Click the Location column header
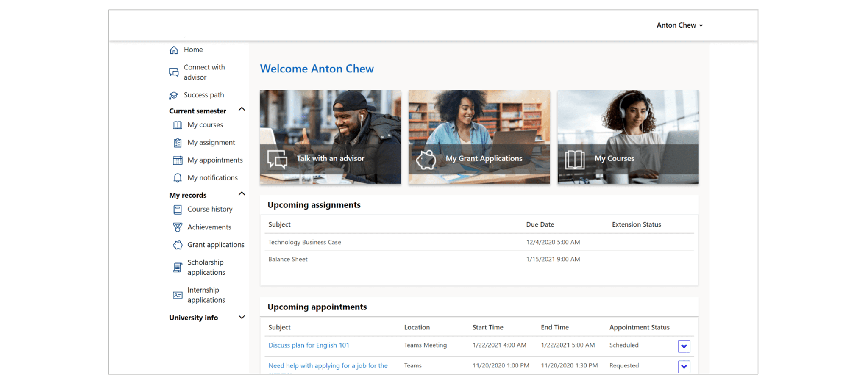 pyautogui.click(x=417, y=327)
